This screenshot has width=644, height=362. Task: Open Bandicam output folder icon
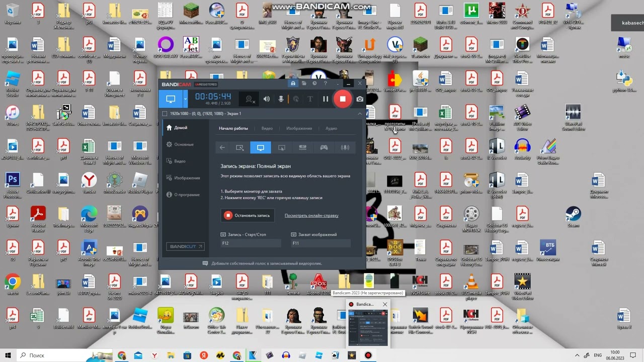304,83
